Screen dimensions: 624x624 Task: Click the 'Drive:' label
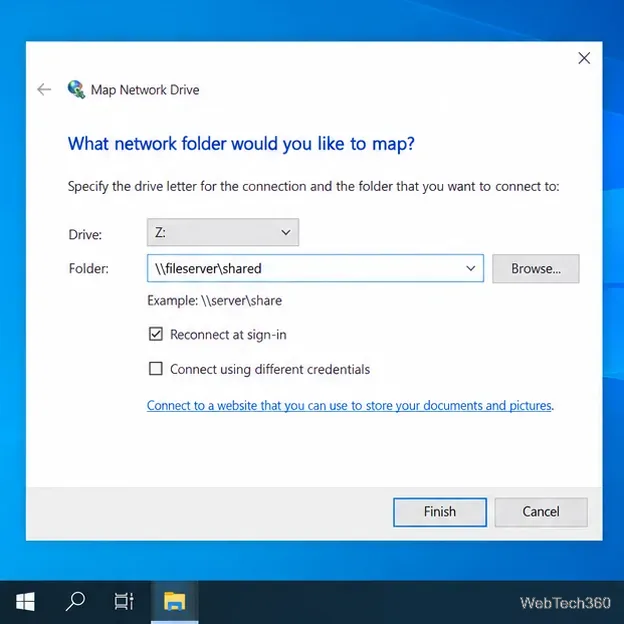[x=85, y=234]
